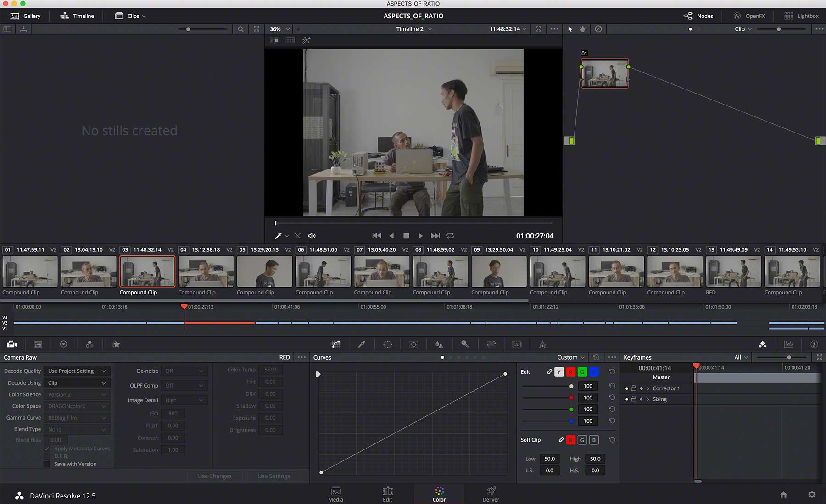826x504 pixels.
Task: Switch to the Deliver page
Action: [x=491, y=494]
